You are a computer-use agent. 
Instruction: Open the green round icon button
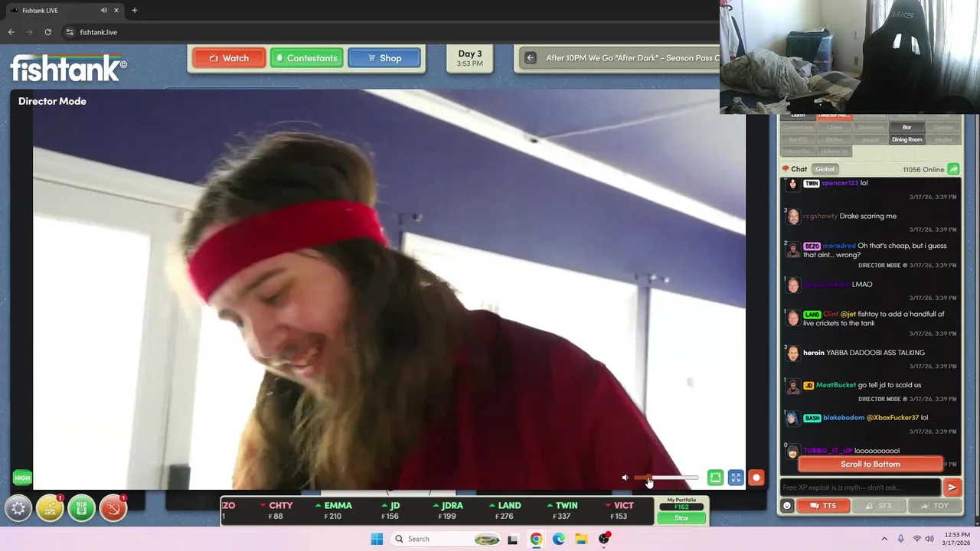81,508
